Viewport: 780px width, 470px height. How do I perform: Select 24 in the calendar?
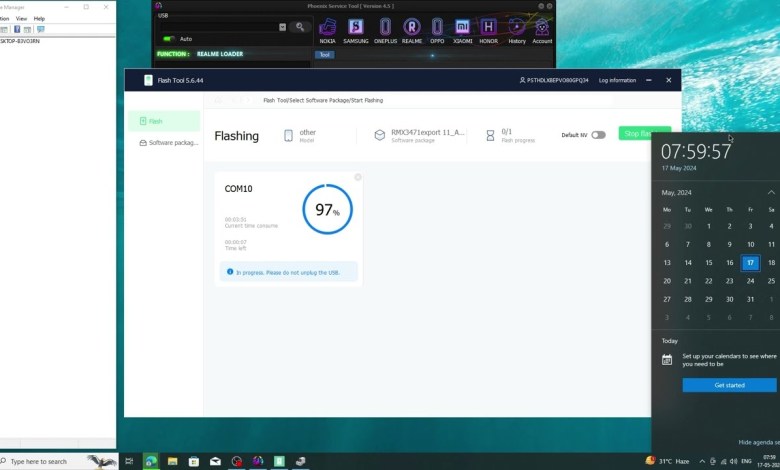[750, 281]
